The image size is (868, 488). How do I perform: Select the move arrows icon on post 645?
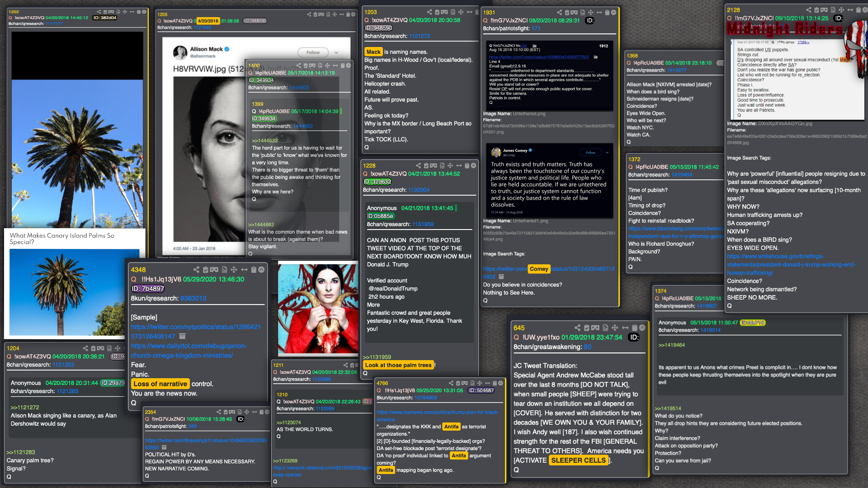(x=615, y=328)
